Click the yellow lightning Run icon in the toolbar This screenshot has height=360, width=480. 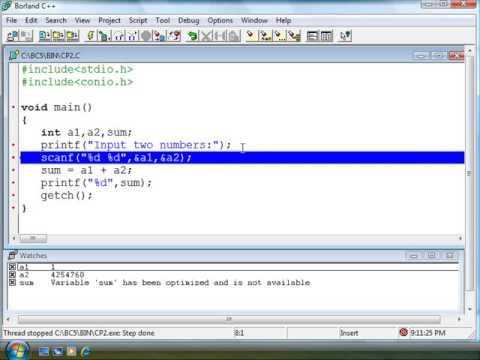(x=90, y=36)
